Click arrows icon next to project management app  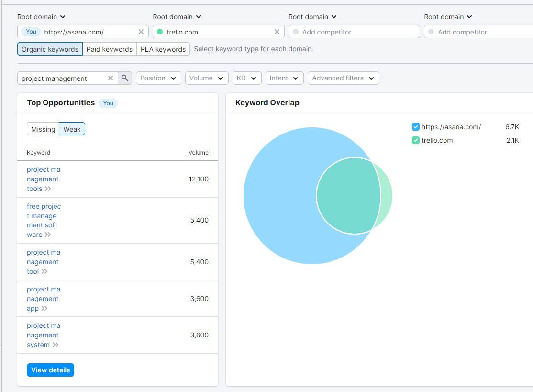pos(44,308)
